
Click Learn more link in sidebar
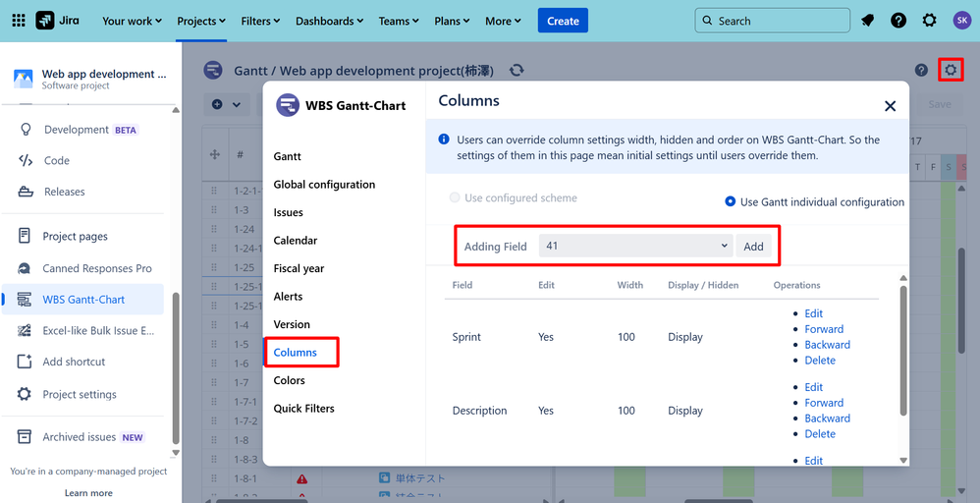click(88, 493)
